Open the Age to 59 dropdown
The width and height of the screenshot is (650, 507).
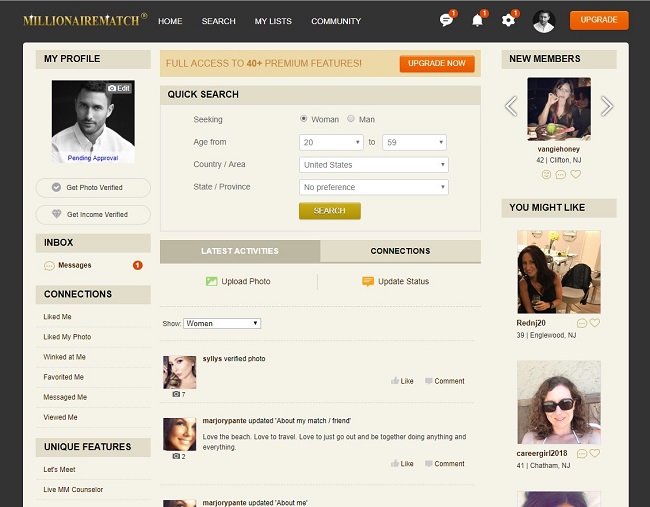[415, 142]
